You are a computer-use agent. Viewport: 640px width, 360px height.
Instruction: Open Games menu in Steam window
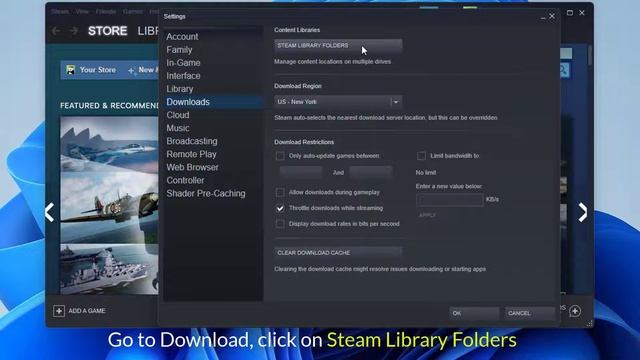pos(133,11)
